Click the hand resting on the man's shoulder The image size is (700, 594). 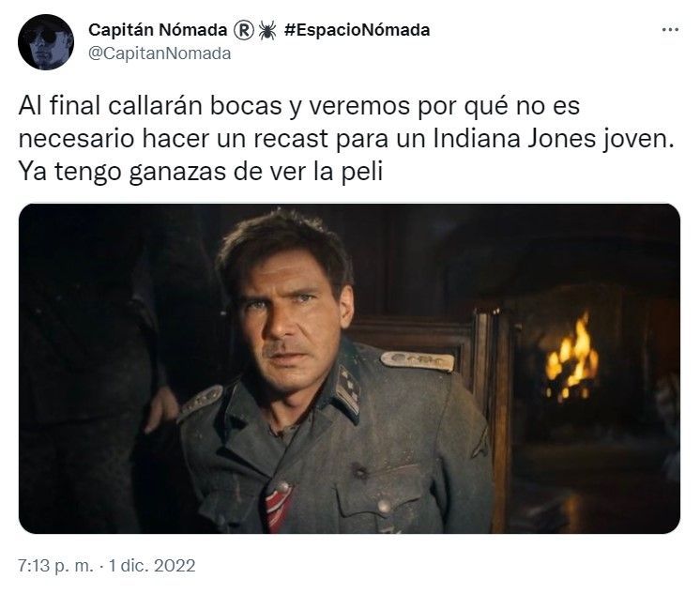tap(161, 408)
